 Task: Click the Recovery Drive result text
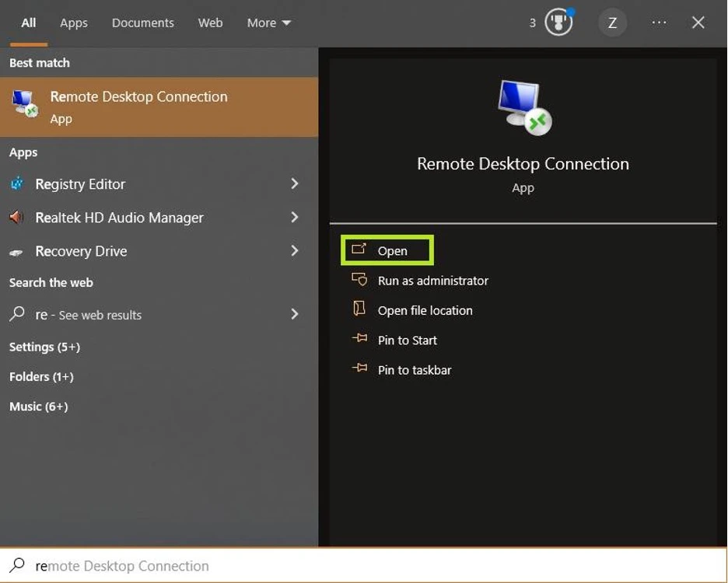[81, 251]
